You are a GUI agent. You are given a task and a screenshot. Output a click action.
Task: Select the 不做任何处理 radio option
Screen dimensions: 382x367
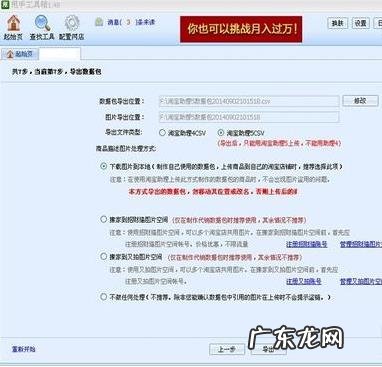tap(104, 297)
